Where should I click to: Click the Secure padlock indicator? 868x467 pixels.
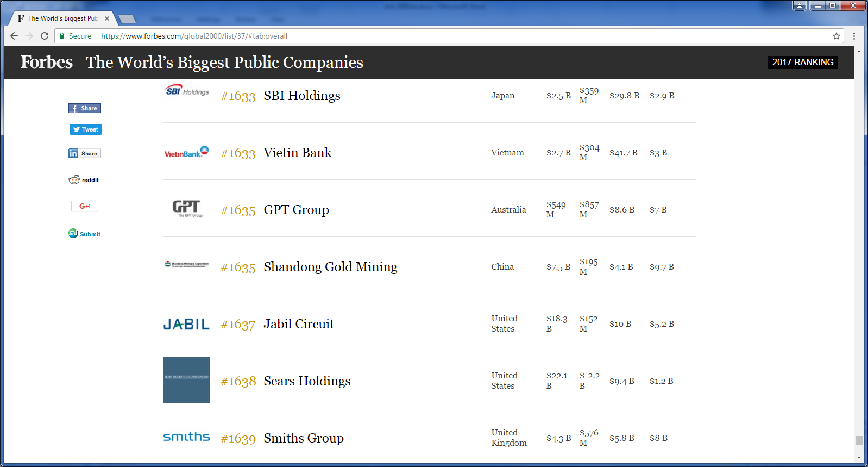pos(76,36)
